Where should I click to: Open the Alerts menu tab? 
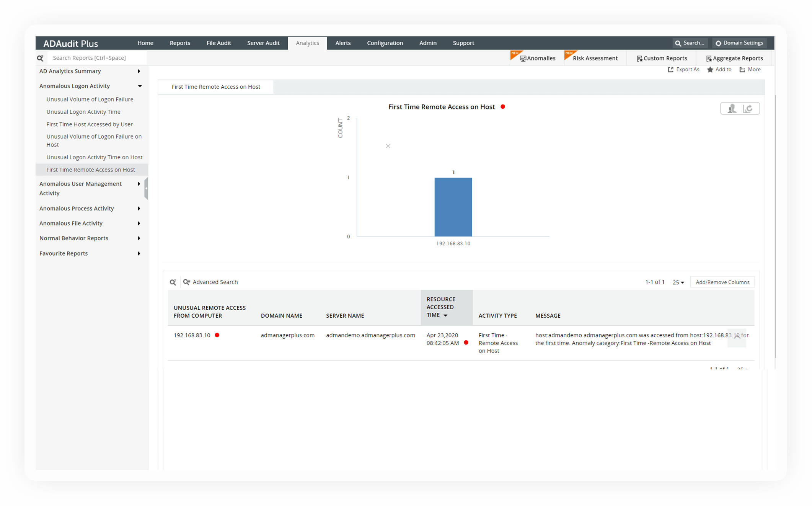(342, 43)
